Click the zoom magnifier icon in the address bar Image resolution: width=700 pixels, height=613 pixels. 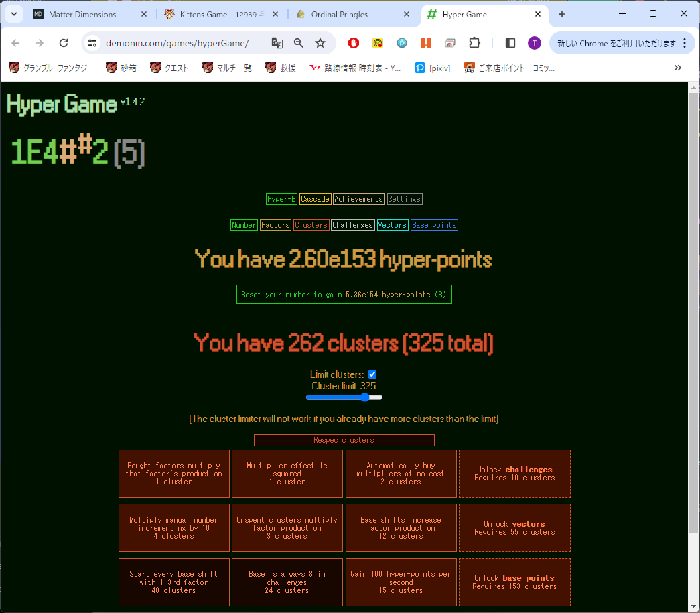point(298,42)
